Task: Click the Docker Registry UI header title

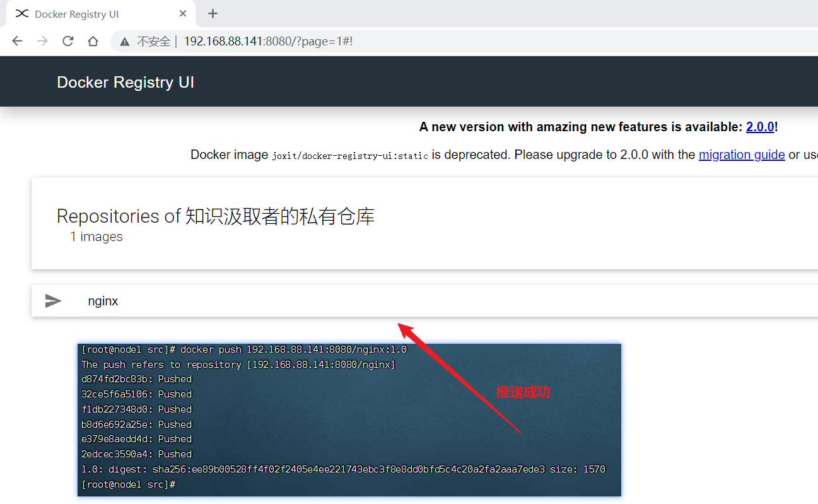Action: [x=126, y=83]
